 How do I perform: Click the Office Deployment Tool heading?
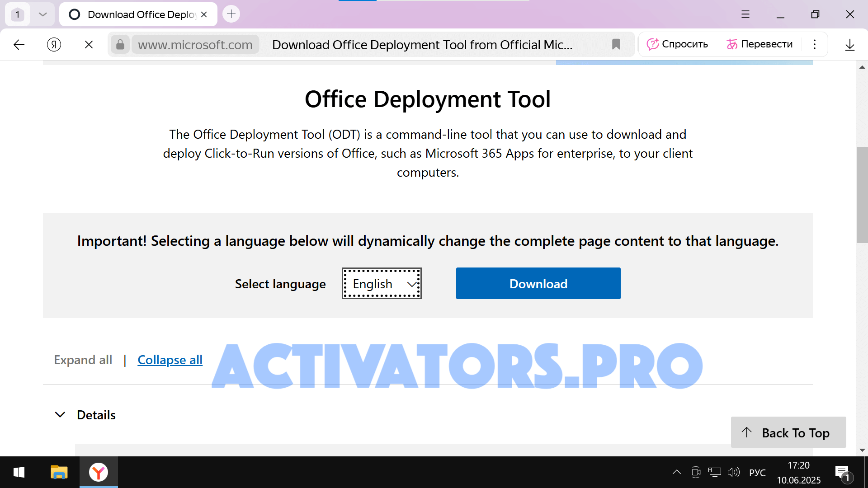click(x=428, y=99)
